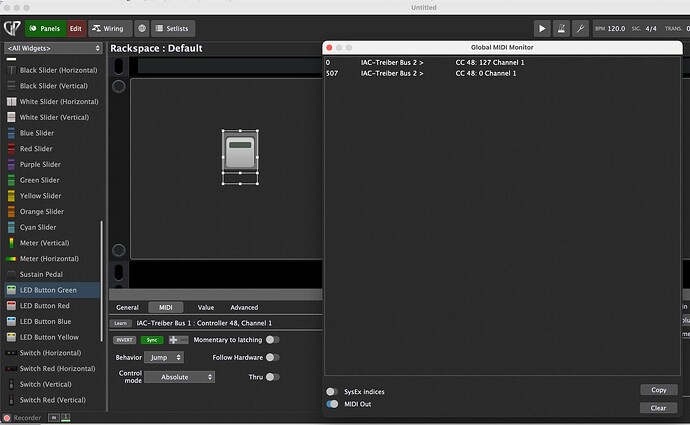Screen dimensions: 690x425
Task: Switch to the General tab
Action: (x=127, y=308)
